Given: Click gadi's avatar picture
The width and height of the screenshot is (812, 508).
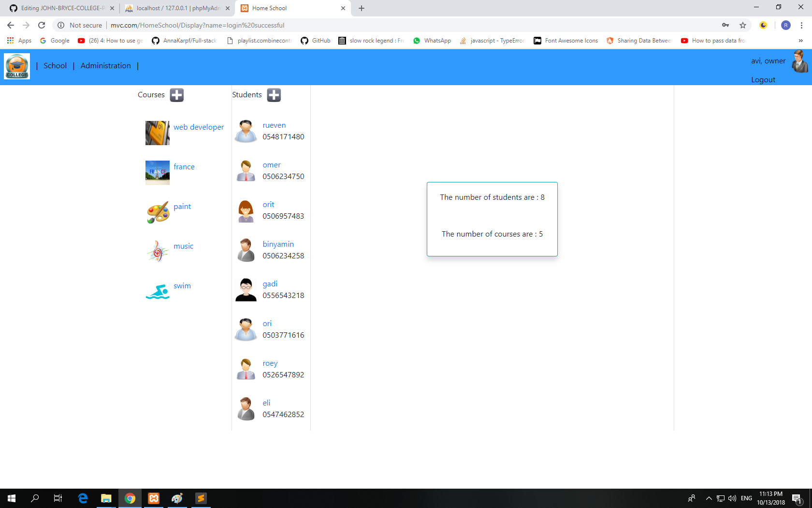Looking at the screenshot, I should pyautogui.click(x=246, y=290).
